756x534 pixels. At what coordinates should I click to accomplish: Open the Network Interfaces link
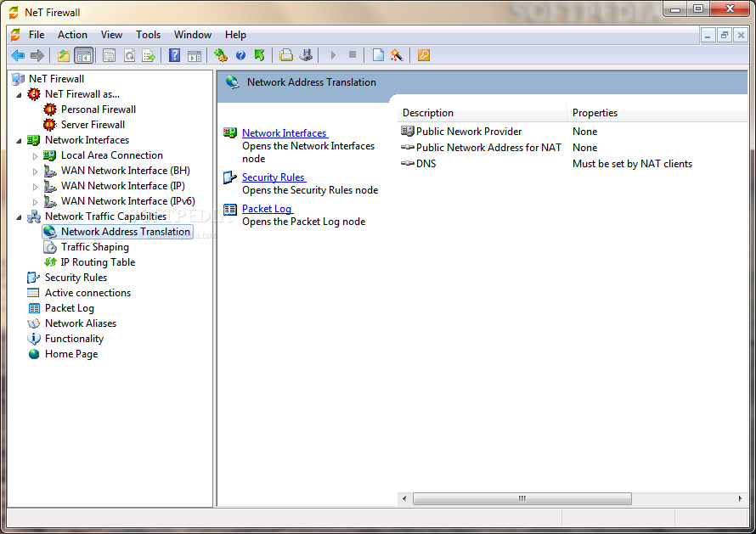tap(285, 133)
